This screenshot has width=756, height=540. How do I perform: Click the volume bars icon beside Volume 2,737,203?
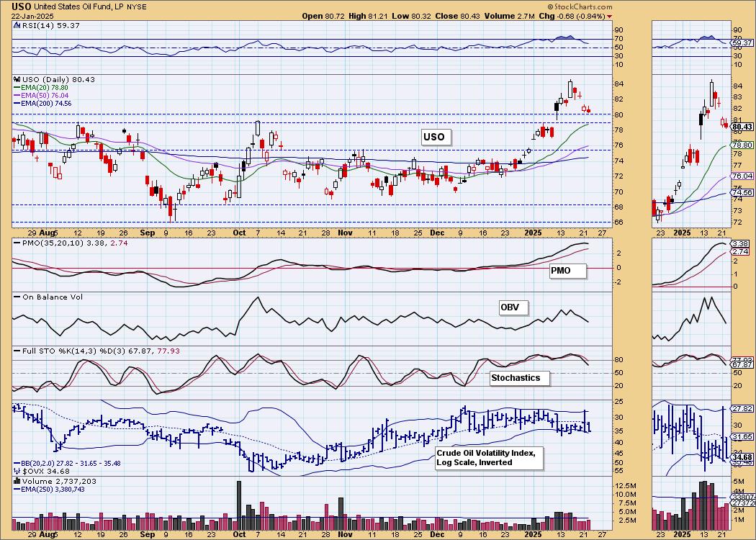pos(17,481)
